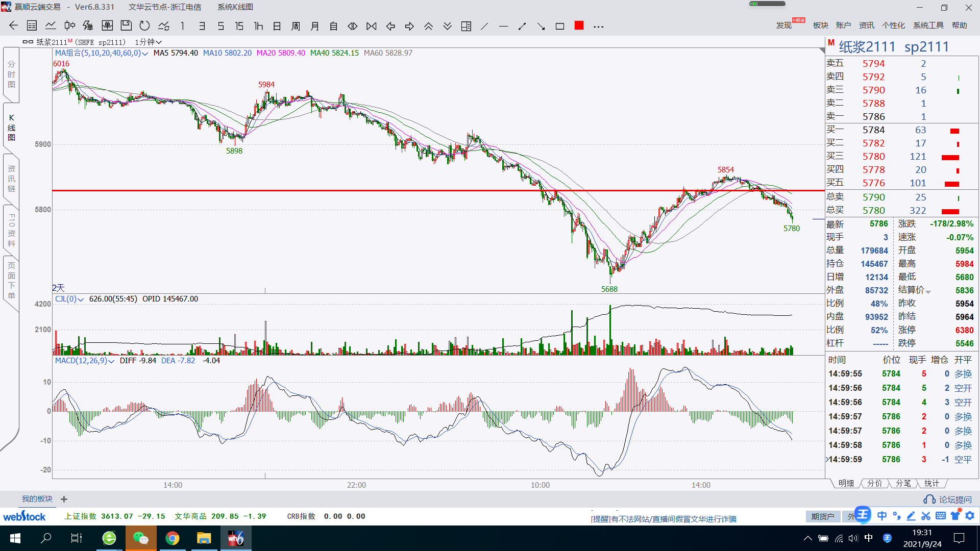Click the horizontal line drawing tool
The image size is (980, 551).
(503, 26)
